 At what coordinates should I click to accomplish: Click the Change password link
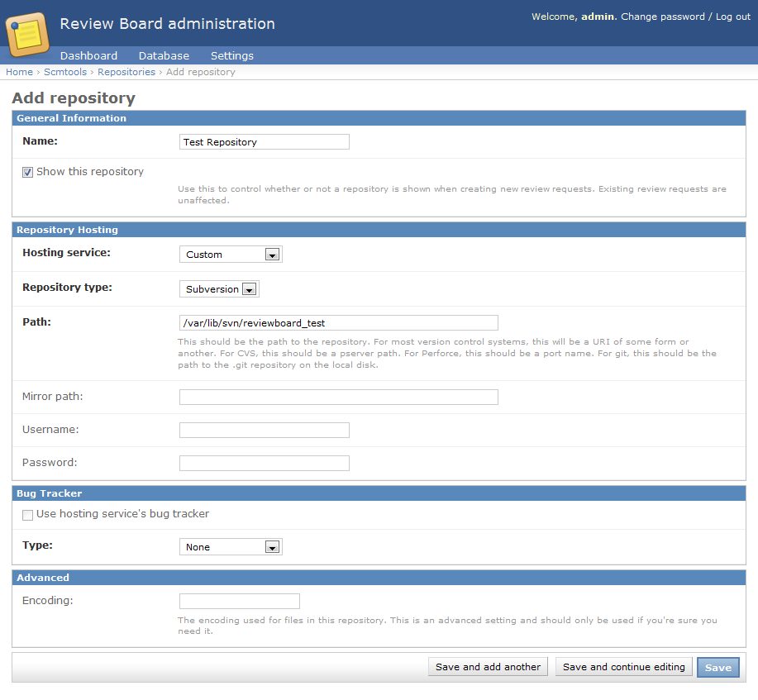(663, 17)
